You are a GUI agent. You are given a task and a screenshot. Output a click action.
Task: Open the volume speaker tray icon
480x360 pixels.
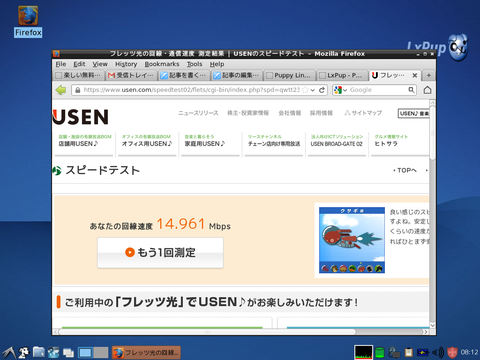(x=438, y=352)
